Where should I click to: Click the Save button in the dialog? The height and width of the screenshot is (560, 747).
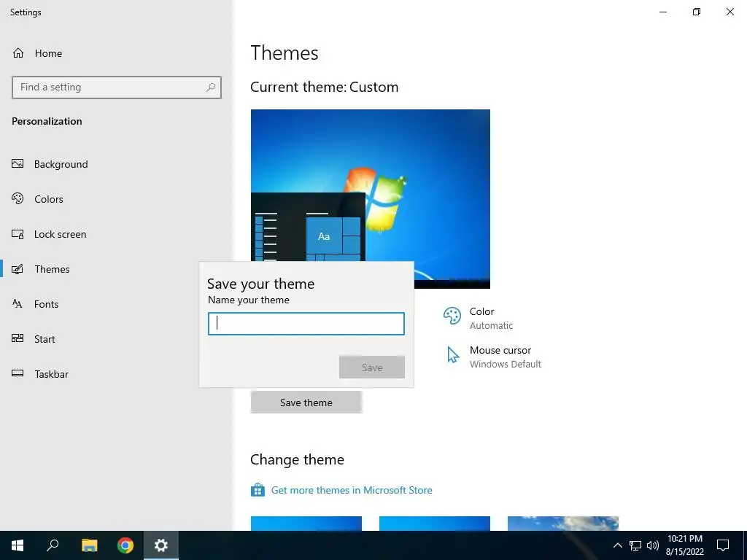[371, 367]
